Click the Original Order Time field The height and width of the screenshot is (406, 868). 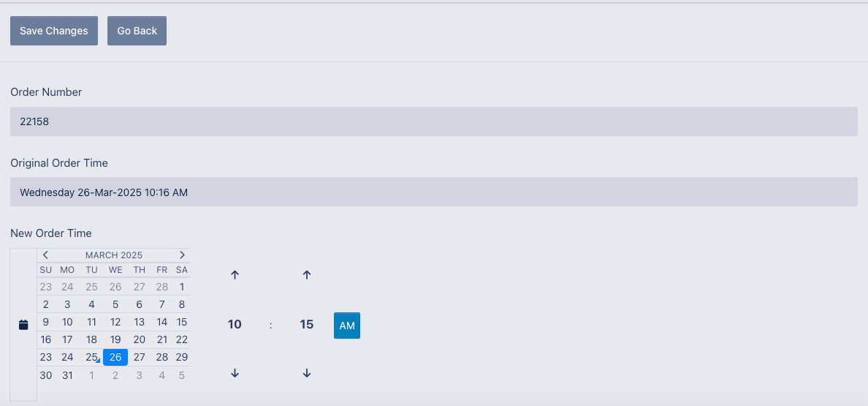pos(433,192)
